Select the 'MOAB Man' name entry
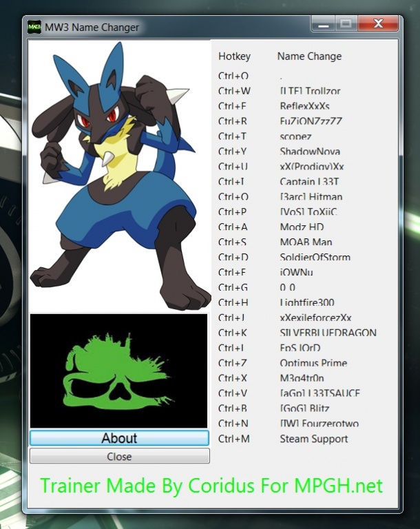This screenshot has width=420, height=529. (306, 242)
